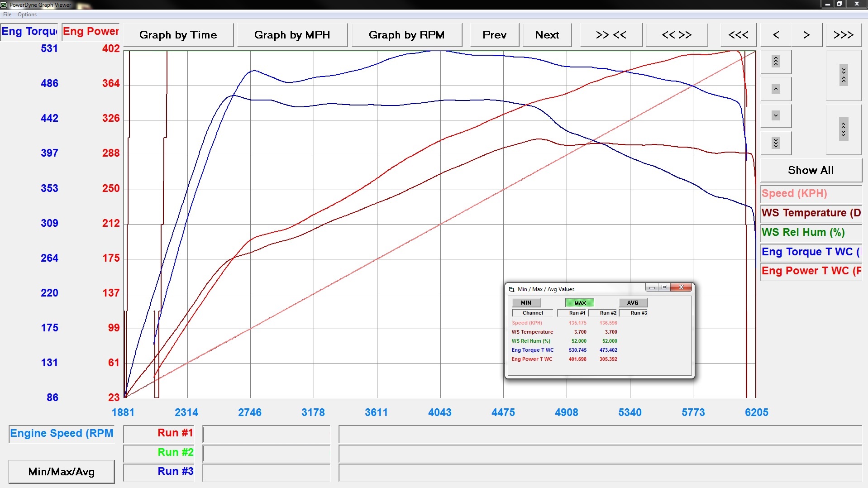Viewport: 868px width, 488px height.
Task: Maximize the Min / Max / Avg Values window
Action: tap(664, 287)
